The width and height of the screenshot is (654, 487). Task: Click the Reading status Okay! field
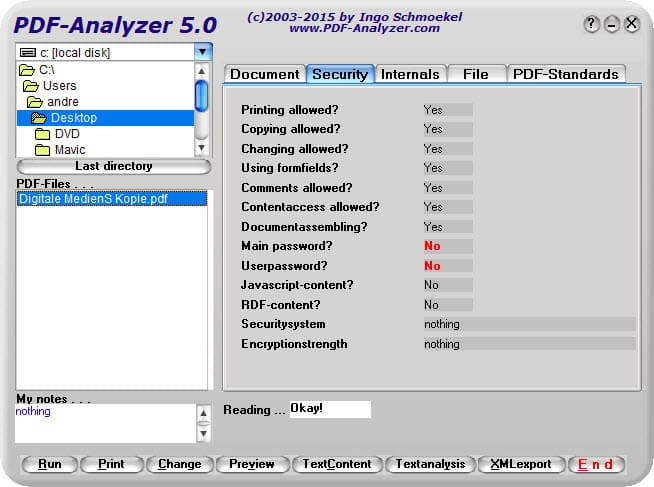tap(330, 409)
